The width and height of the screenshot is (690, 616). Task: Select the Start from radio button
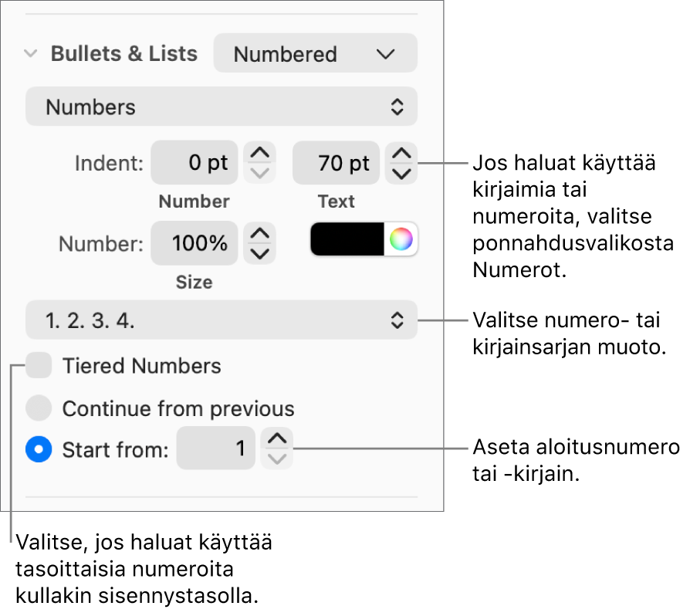39,449
